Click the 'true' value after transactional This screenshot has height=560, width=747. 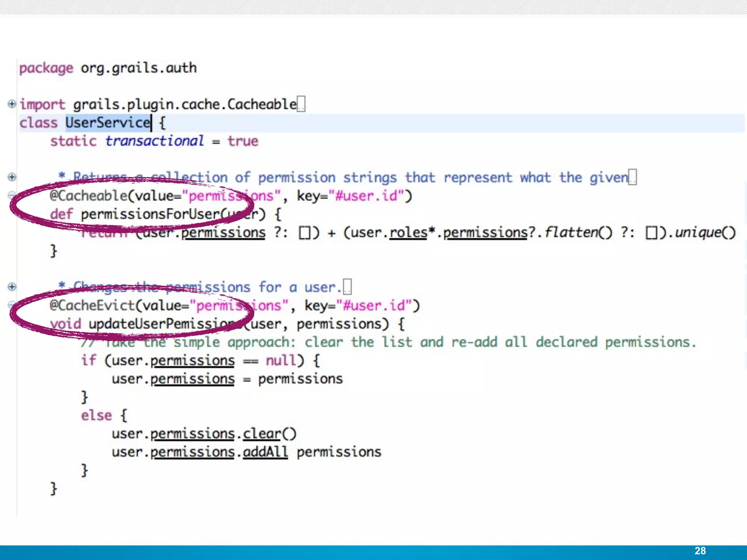[x=243, y=141]
